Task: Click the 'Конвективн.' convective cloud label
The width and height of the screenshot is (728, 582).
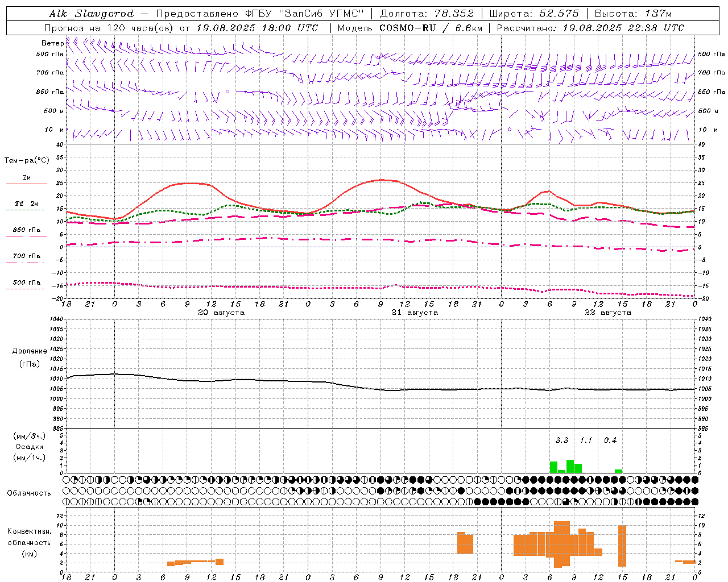Action: click(29, 531)
